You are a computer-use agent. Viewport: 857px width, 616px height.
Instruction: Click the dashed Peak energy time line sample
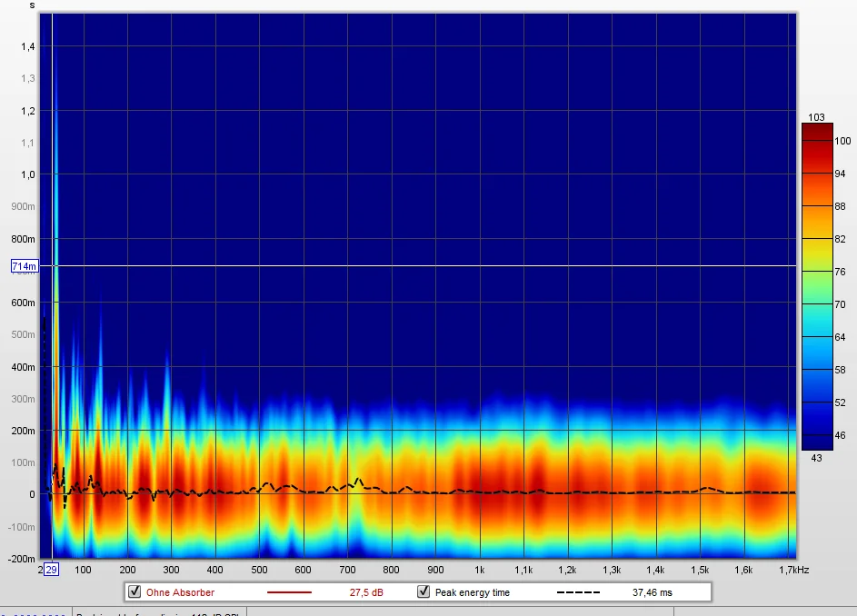pos(578,592)
